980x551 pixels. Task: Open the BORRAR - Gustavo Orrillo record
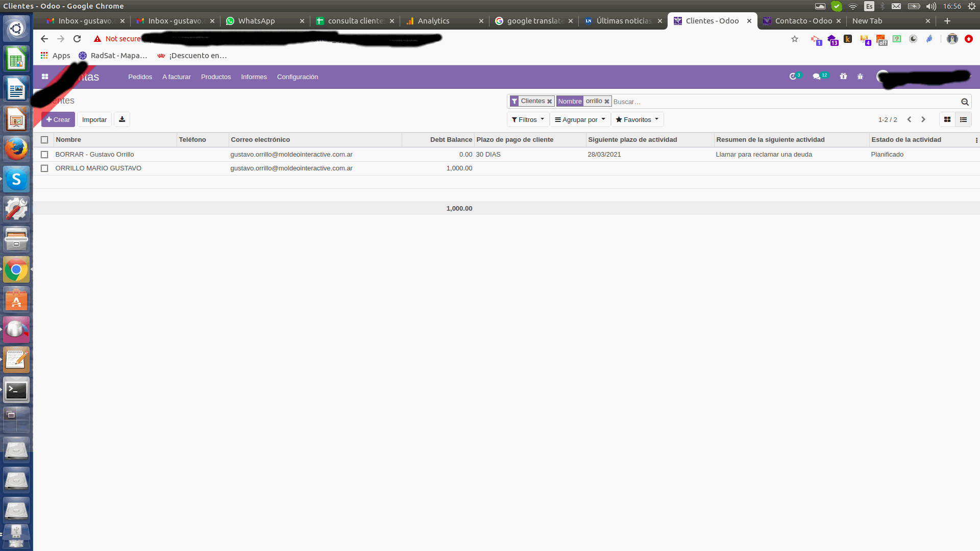(x=94, y=155)
